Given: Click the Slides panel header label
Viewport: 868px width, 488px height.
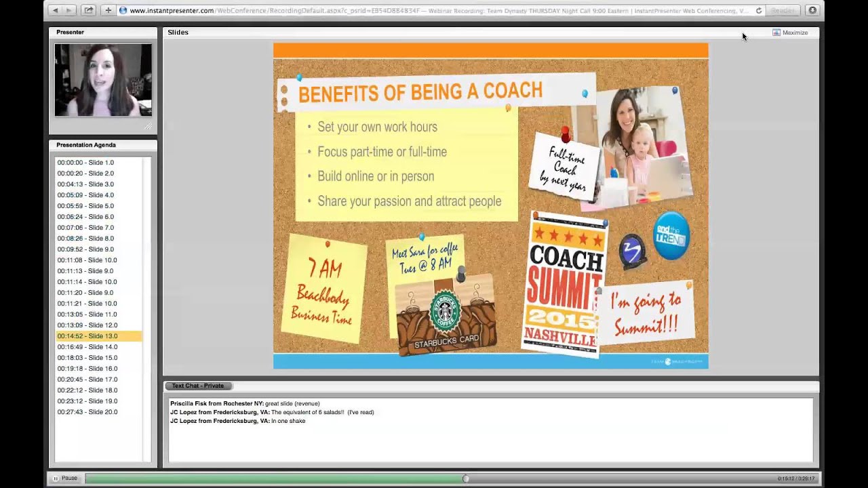Looking at the screenshot, I should (178, 32).
